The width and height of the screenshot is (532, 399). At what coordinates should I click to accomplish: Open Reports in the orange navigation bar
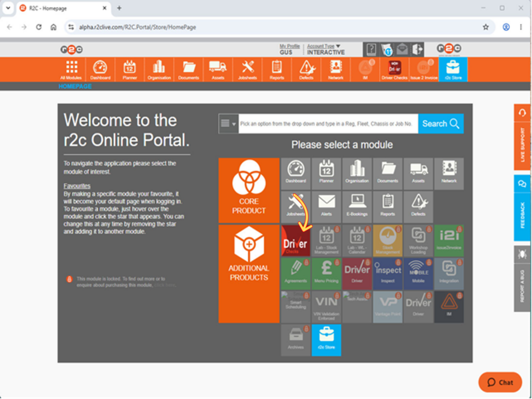[x=277, y=70]
